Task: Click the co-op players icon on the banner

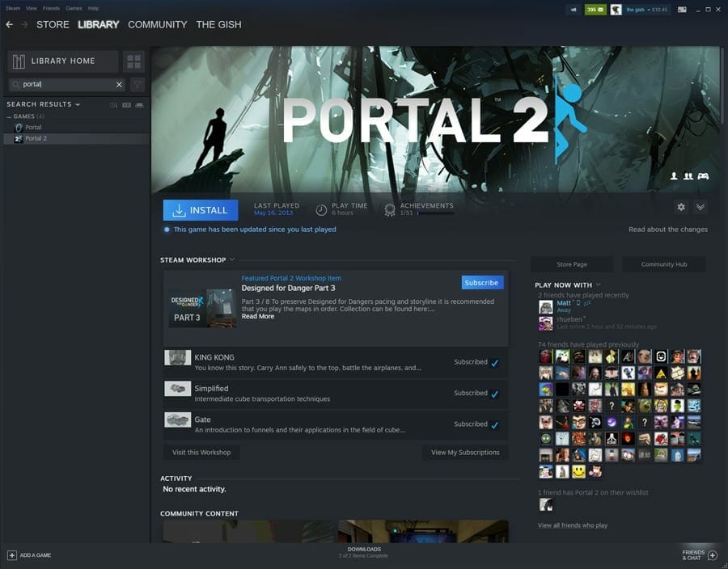Action: (688, 175)
